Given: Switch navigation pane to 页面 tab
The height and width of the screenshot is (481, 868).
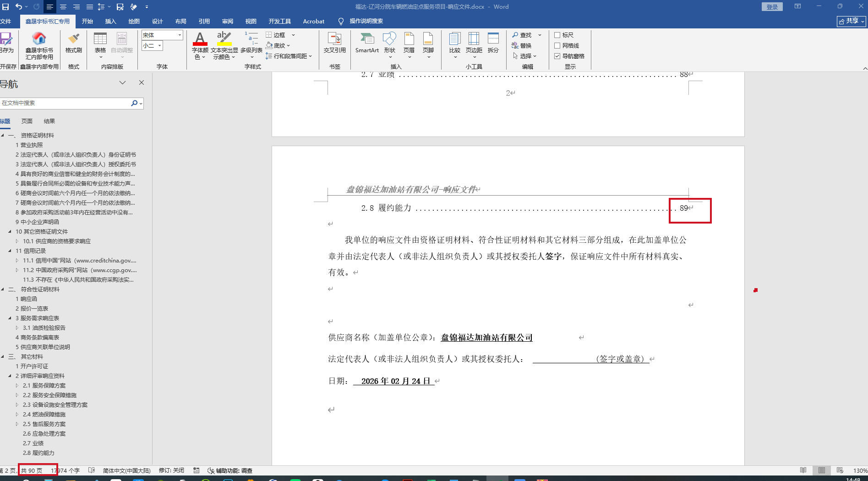Looking at the screenshot, I should click(x=27, y=121).
